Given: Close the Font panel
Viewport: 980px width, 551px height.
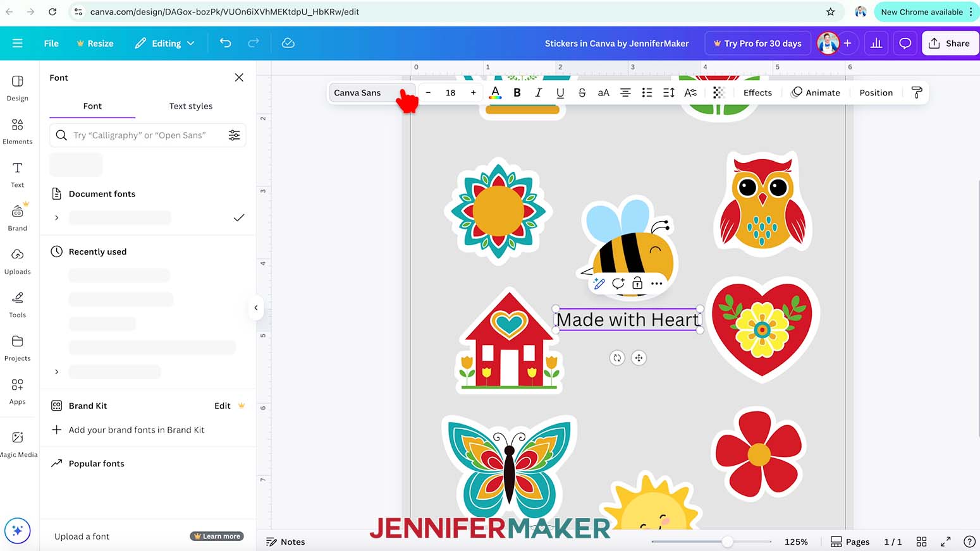Looking at the screenshot, I should 239,77.
